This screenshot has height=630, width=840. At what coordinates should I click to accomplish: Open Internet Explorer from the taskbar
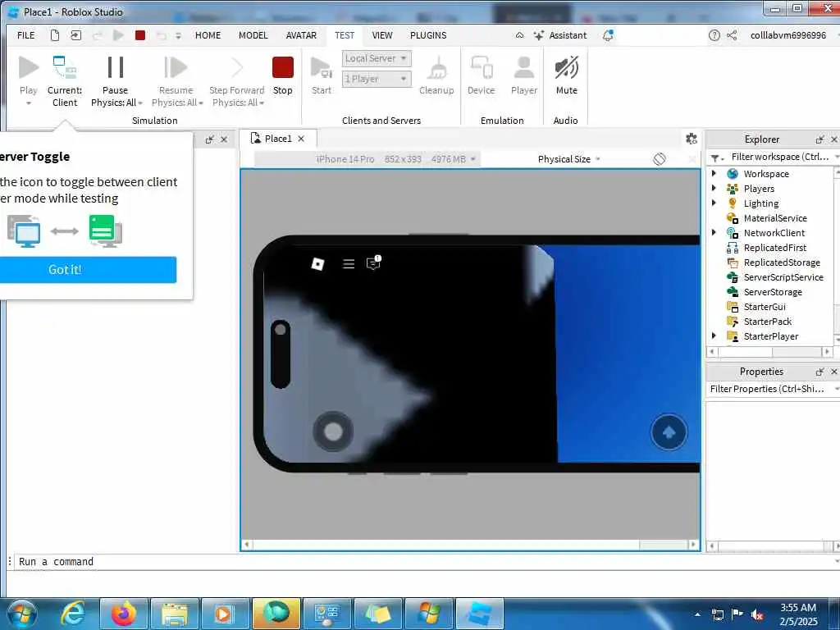[72, 614]
